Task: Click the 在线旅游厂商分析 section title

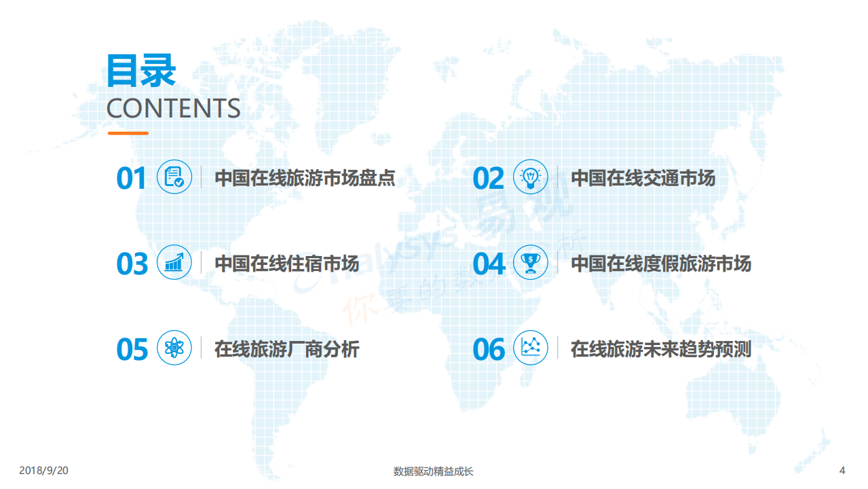Action: pos(287,348)
